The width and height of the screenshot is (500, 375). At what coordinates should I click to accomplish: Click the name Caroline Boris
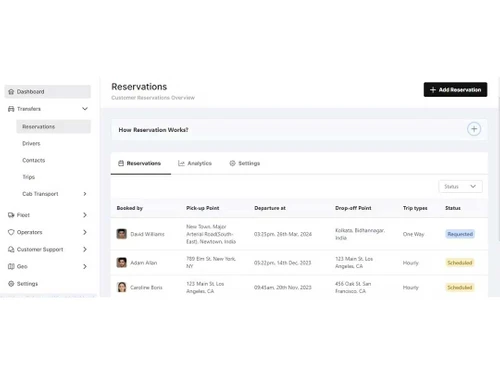coord(146,287)
